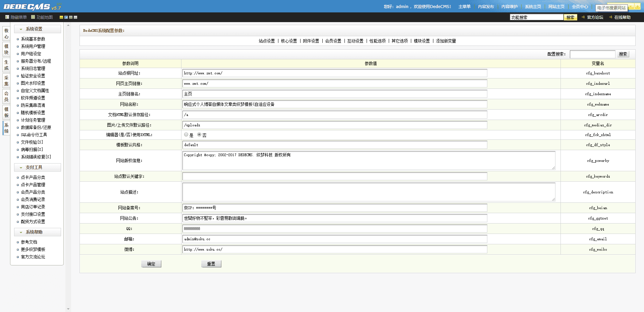Switch to the olive-gray skin swatch
Image resolution: width=644 pixels, height=312 pixels.
pyautogui.click(x=71, y=17)
